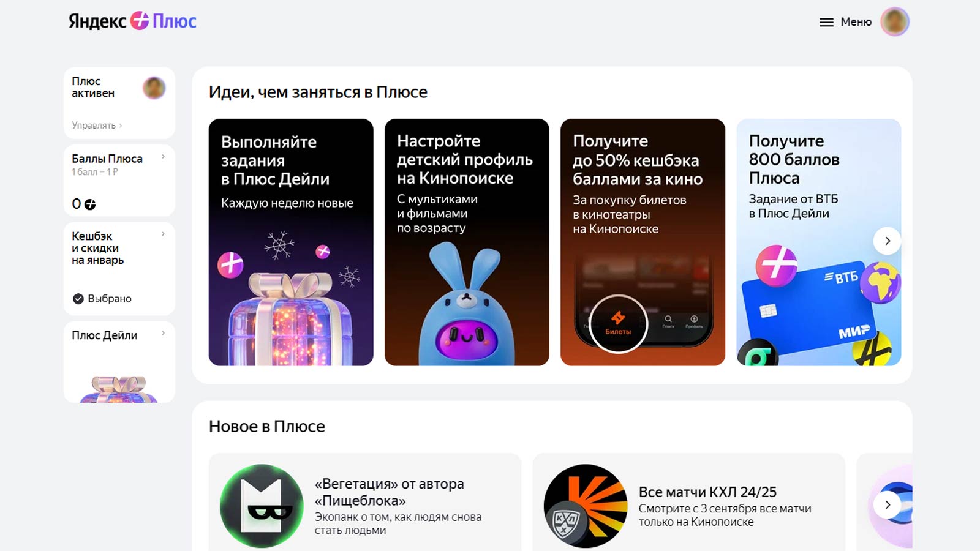980x551 pixels.
Task: Click the glowing gift box illustration
Action: (290, 318)
